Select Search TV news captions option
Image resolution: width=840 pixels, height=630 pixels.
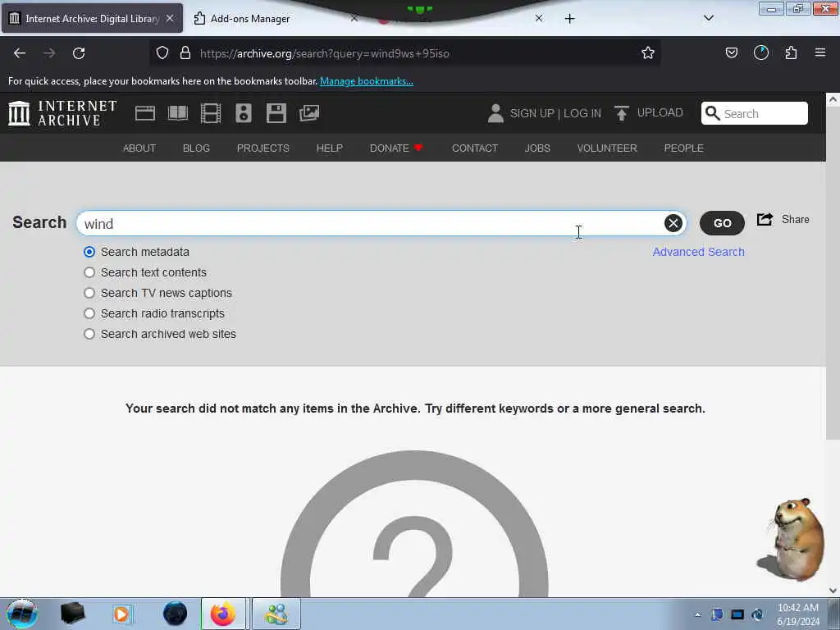click(x=89, y=293)
